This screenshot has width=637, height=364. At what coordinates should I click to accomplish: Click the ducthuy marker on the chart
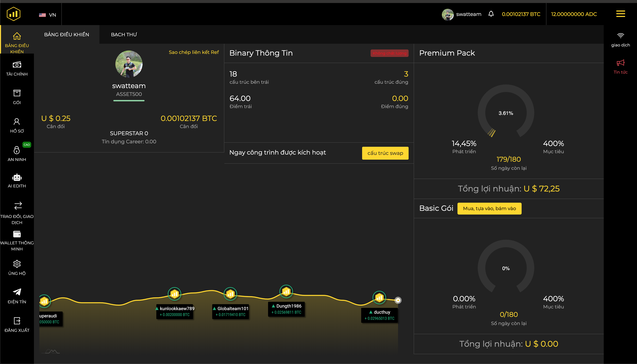pyautogui.click(x=379, y=298)
